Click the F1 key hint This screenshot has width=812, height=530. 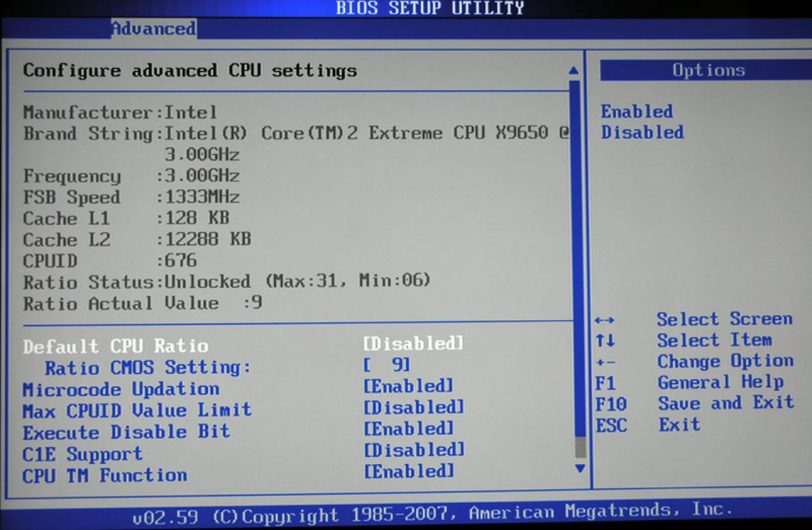606,384
